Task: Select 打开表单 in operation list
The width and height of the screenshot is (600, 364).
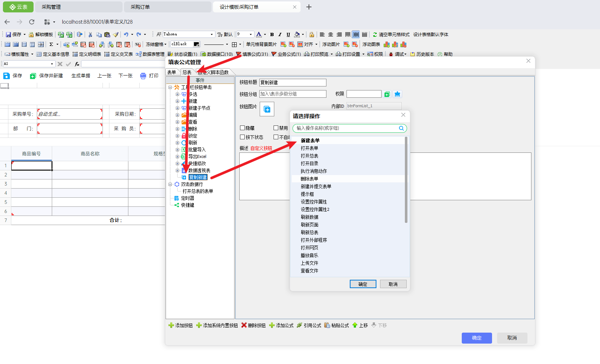Action: click(309, 148)
